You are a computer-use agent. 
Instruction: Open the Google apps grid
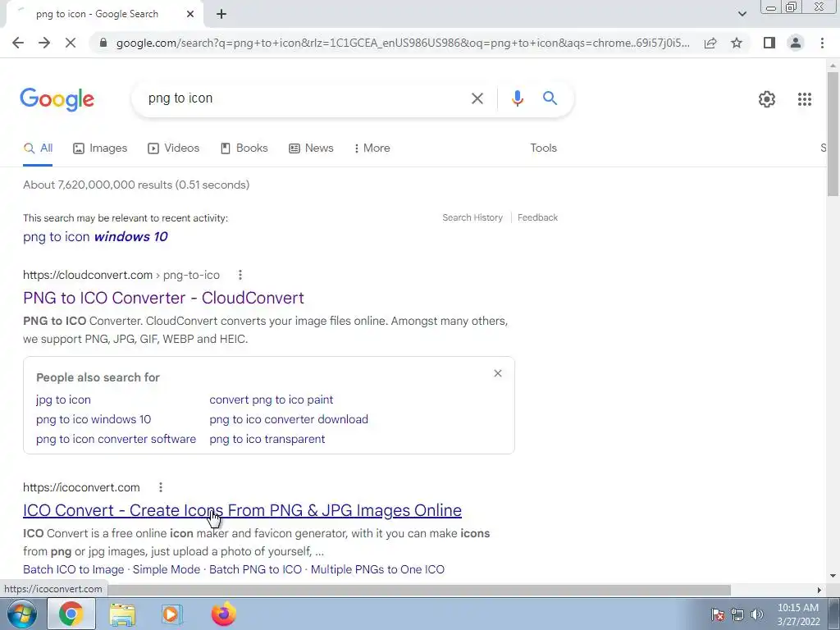tap(804, 99)
